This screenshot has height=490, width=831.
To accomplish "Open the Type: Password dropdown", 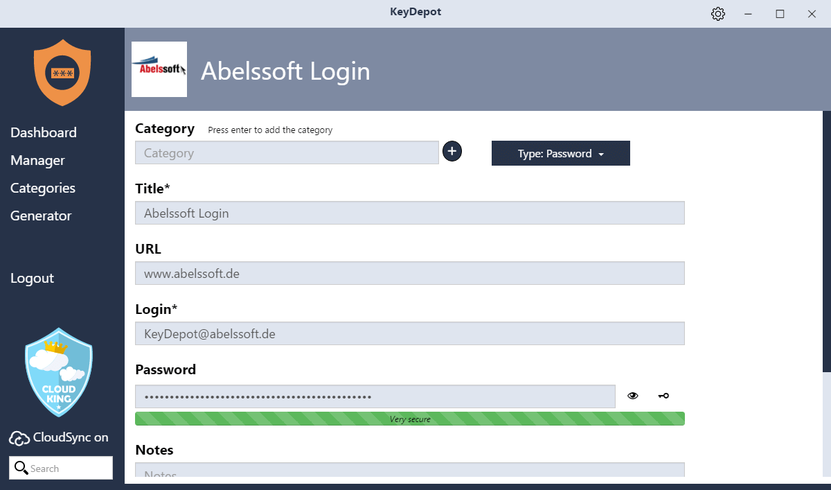I will (561, 154).
